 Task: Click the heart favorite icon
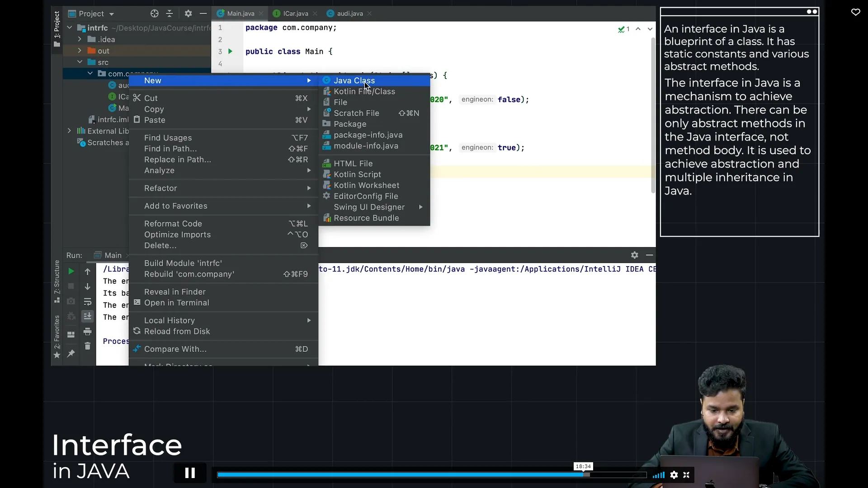(x=856, y=12)
